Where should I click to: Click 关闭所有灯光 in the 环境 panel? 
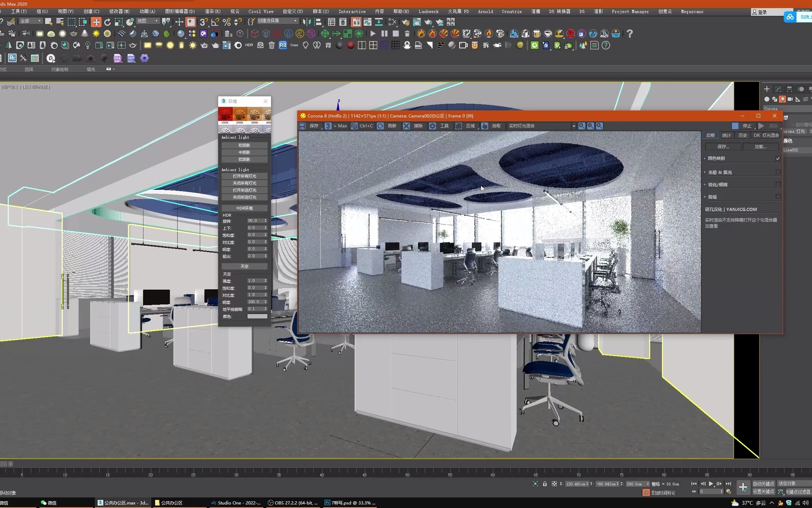click(244, 183)
